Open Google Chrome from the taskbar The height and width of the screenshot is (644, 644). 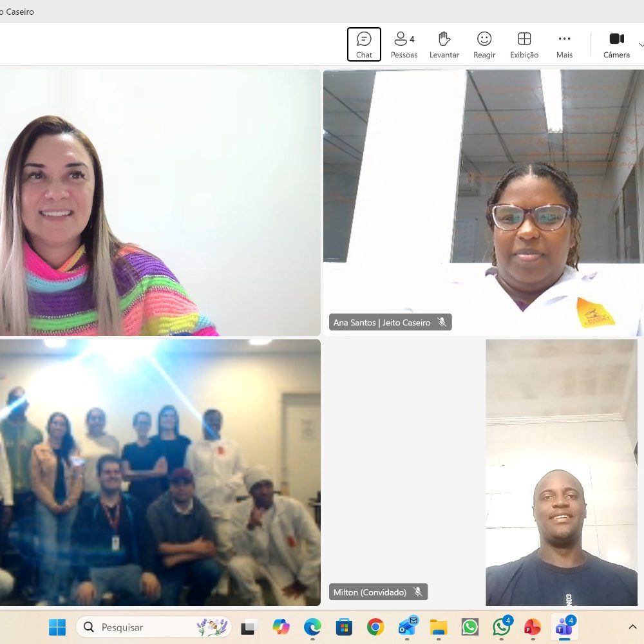(375, 627)
